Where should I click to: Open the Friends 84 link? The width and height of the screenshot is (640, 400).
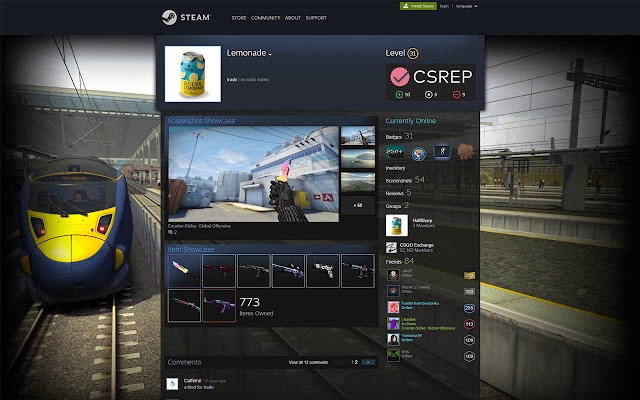400,261
